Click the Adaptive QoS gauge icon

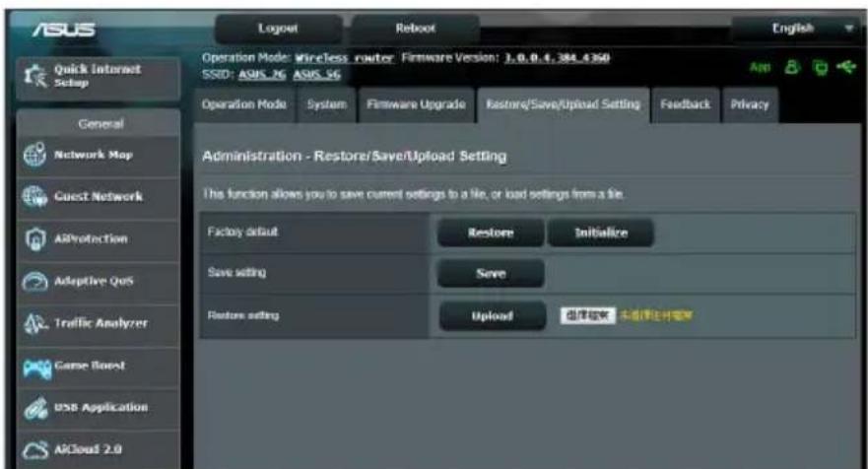[34, 281]
